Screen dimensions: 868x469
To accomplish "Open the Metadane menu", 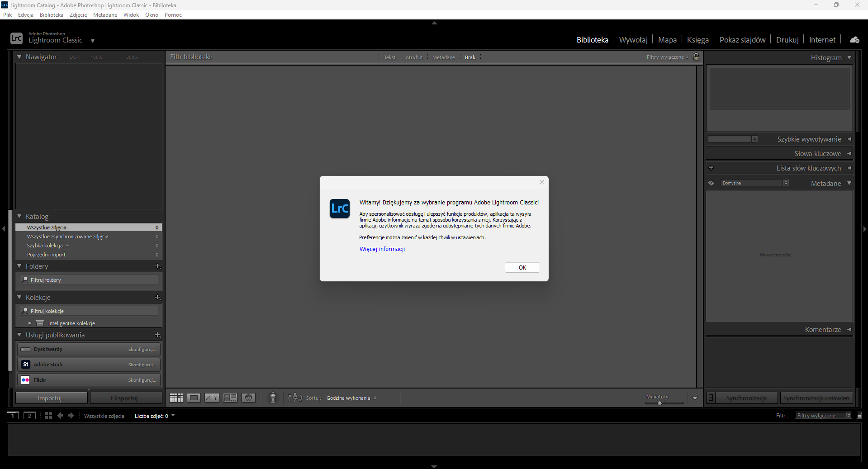I will tap(105, 15).
